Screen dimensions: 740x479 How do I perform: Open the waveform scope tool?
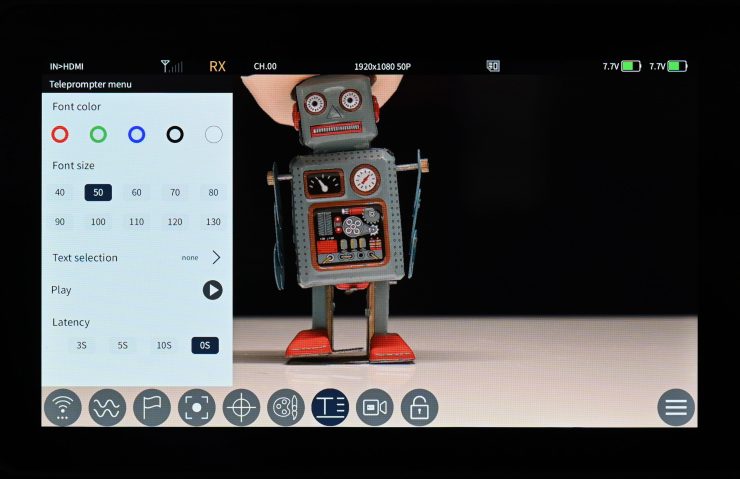(107, 407)
